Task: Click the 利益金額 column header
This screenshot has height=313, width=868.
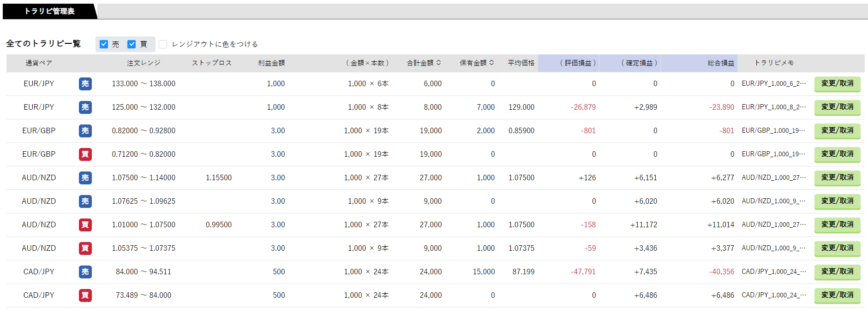Action: point(271,63)
